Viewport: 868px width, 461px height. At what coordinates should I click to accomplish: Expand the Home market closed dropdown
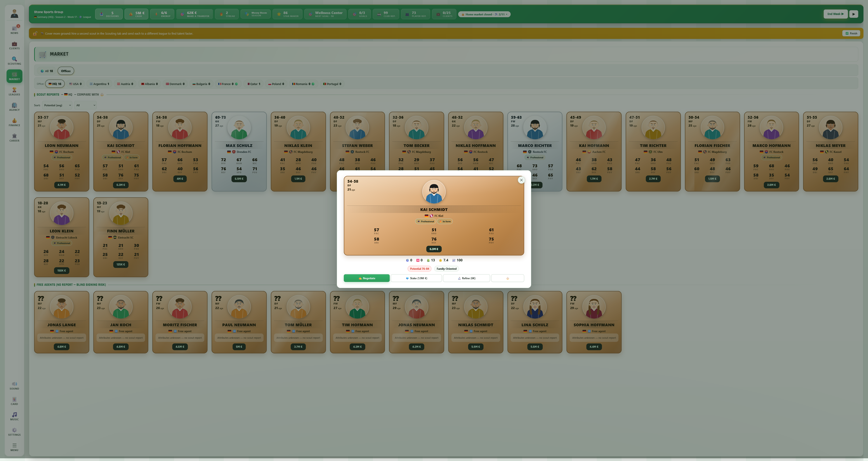pos(484,14)
